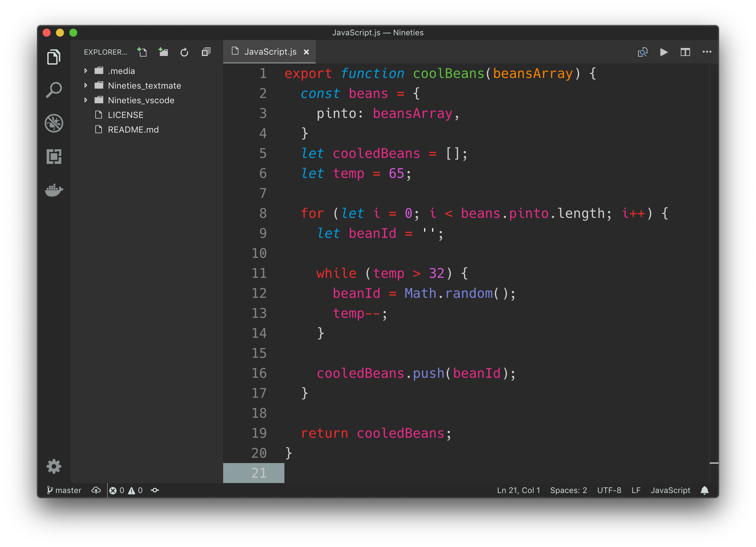Open the Extensions view icon
756x547 pixels.
(x=54, y=156)
